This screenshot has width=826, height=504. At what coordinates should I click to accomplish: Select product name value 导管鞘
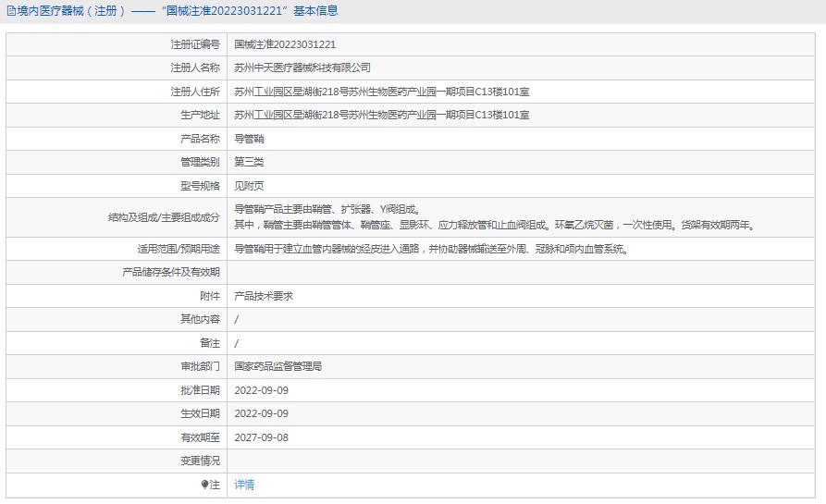click(249, 139)
